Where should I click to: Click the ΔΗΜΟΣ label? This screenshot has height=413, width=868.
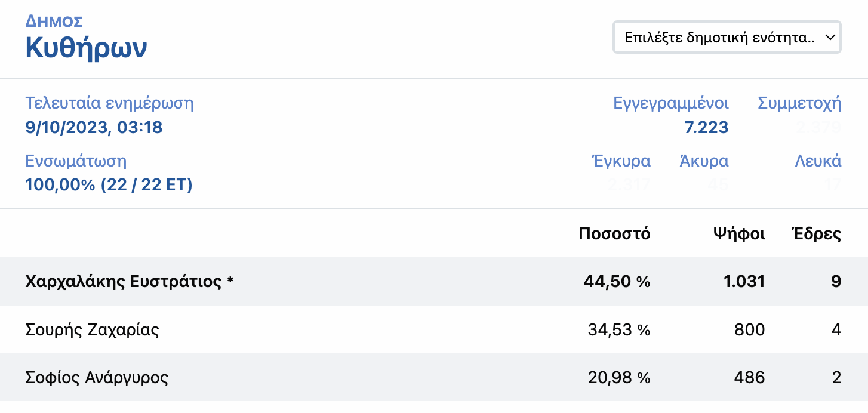coord(54,21)
